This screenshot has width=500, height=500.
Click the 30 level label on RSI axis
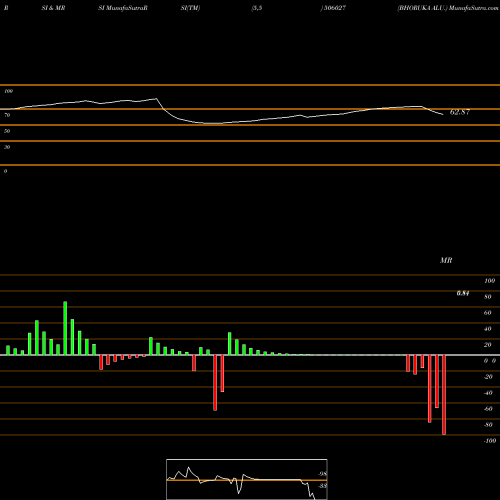7,147
